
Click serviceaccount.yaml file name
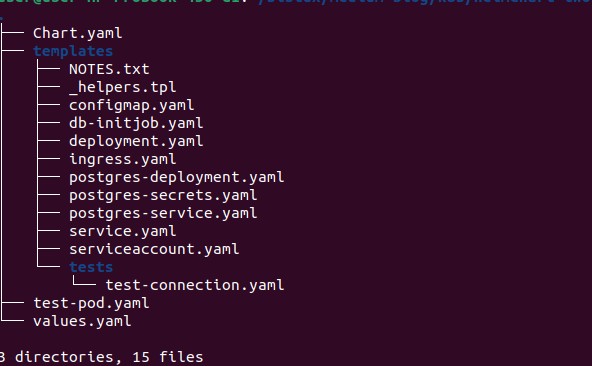point(154,249)
